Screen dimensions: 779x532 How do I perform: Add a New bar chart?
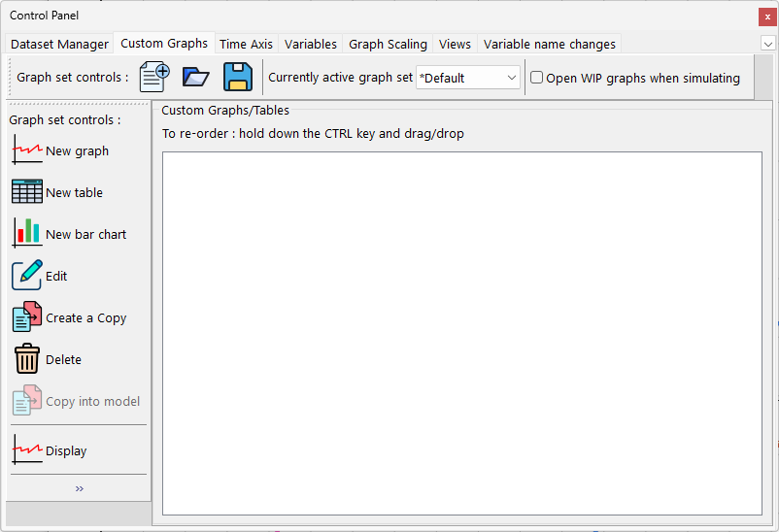[x=27, y=234]
